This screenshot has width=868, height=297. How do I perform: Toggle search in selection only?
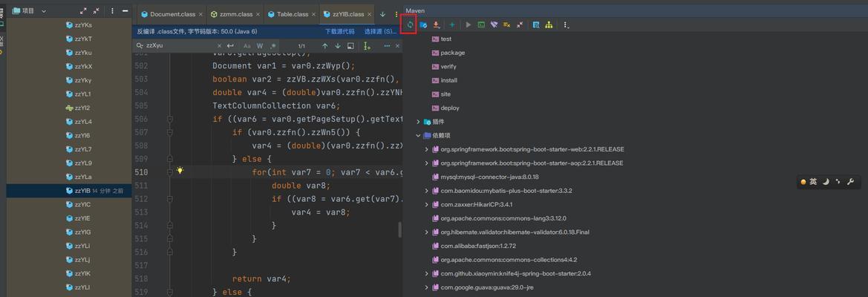point(350,46)
